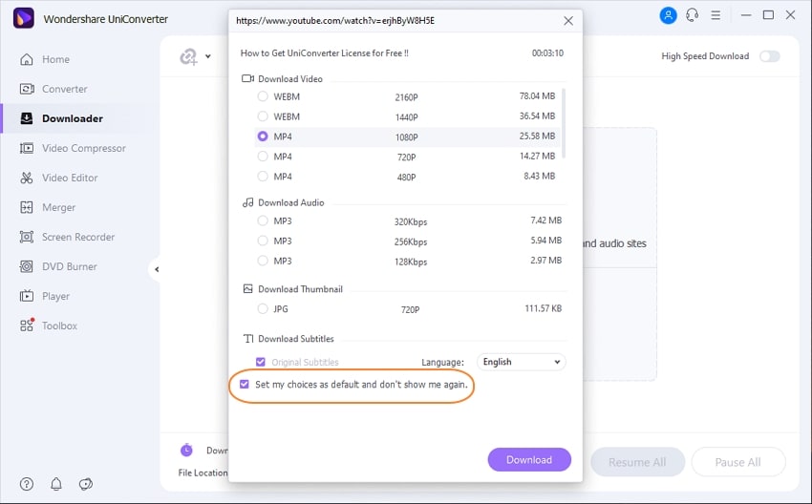The image size is (812, 504).
Task: Click the 00:03:10 duration text
Action: pyautogui.click(x=547, y=52)
